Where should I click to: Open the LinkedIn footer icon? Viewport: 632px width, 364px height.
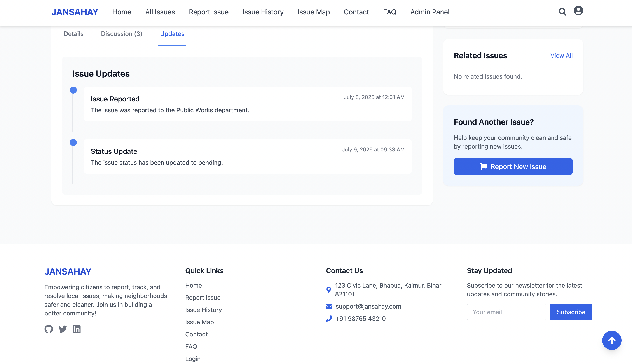point(77,329)
